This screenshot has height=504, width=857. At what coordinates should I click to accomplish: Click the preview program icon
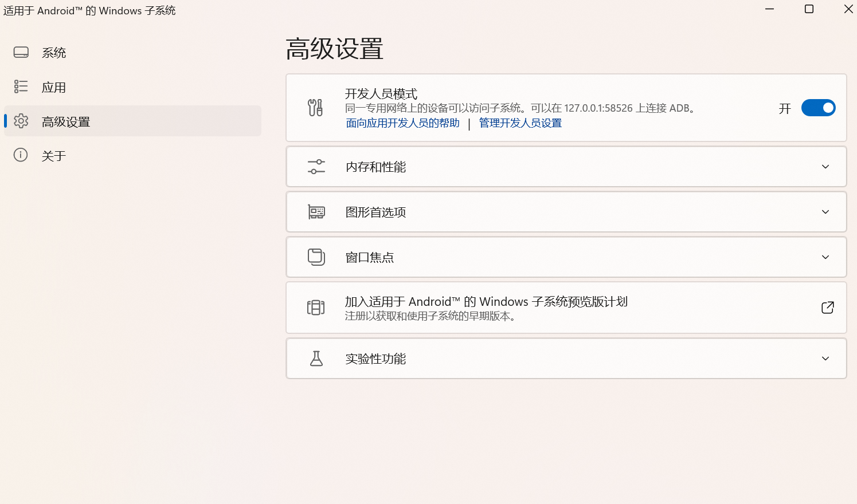[316, 308]
